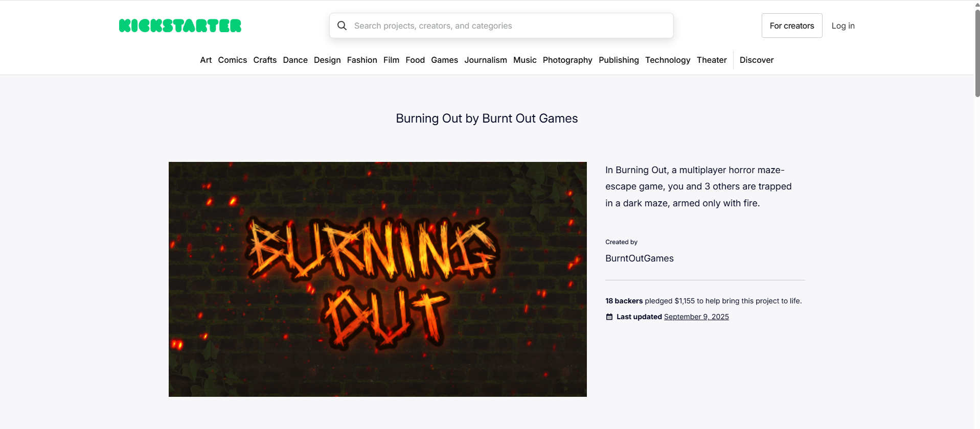Open the Discover page
The height and width of the screenshot is (429, 980).
point(757,60)
